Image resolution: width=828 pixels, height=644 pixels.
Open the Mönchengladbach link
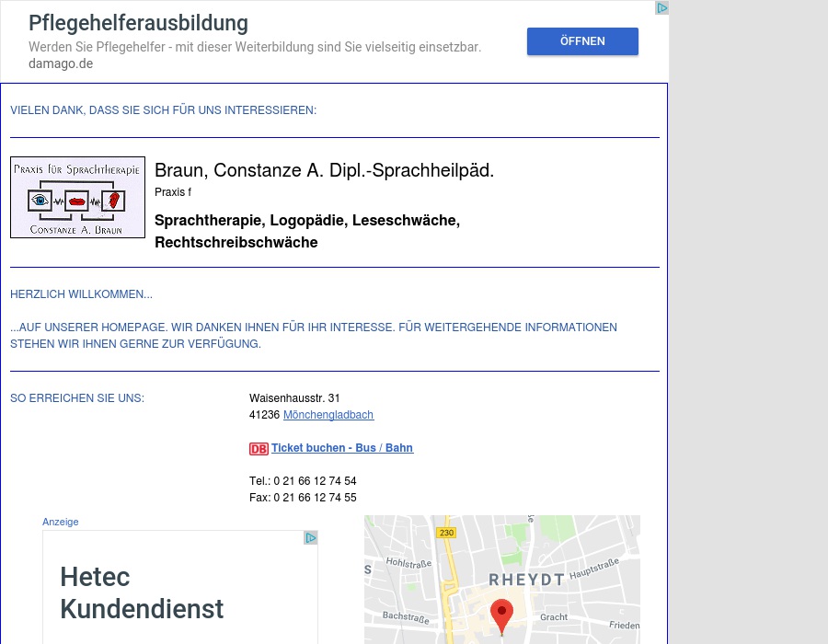coord(328,415)
